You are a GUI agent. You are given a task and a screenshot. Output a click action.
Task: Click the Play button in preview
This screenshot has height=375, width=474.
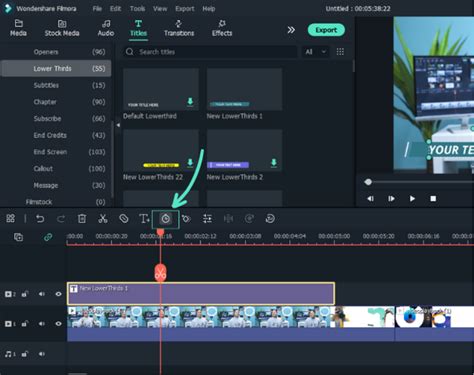[412, 199]
